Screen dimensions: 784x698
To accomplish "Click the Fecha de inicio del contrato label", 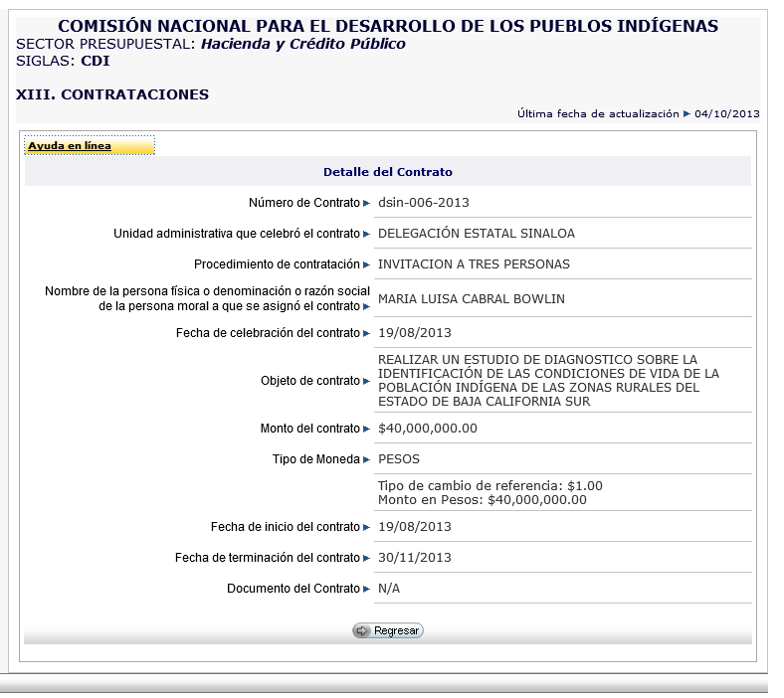I will click(285, 527).
